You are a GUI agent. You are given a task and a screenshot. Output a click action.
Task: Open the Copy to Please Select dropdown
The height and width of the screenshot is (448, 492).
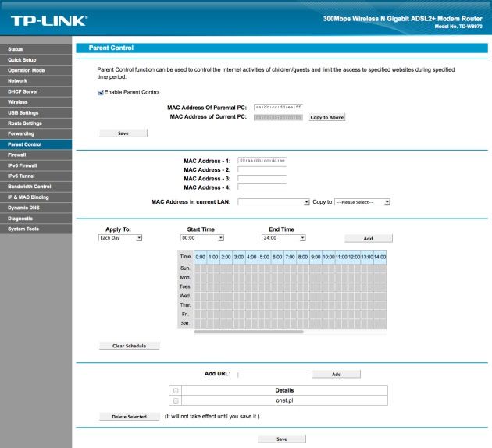coord(362,202)
